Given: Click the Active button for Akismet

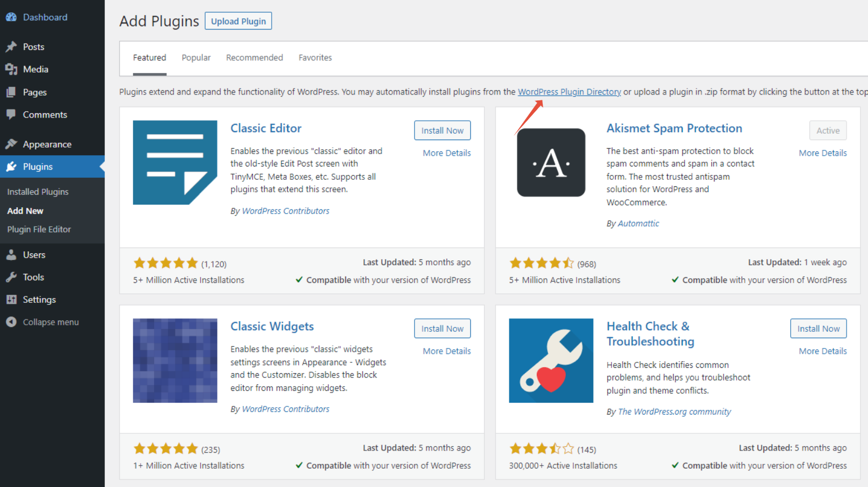Looking at the screenshot, I should click(x=828, y=130).
